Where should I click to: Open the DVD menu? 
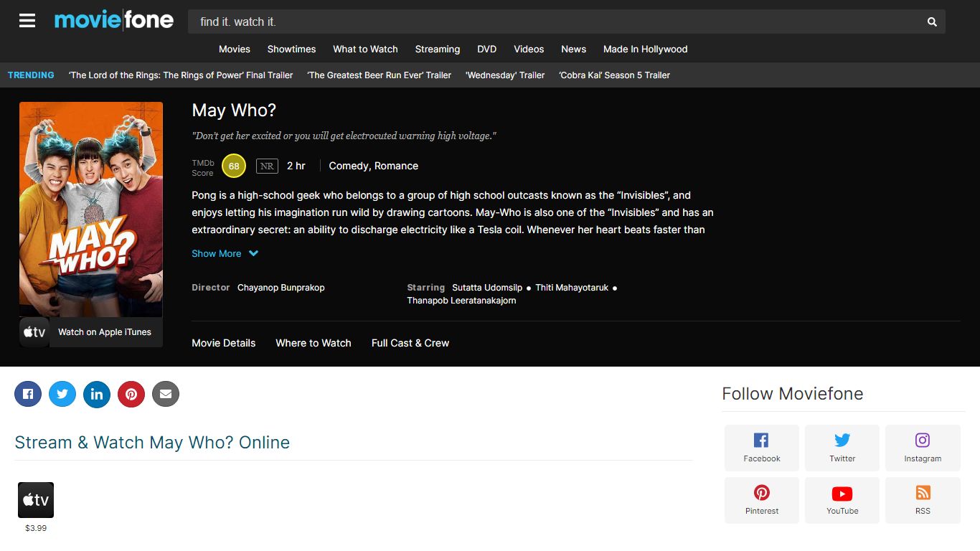tap(487, 49)
